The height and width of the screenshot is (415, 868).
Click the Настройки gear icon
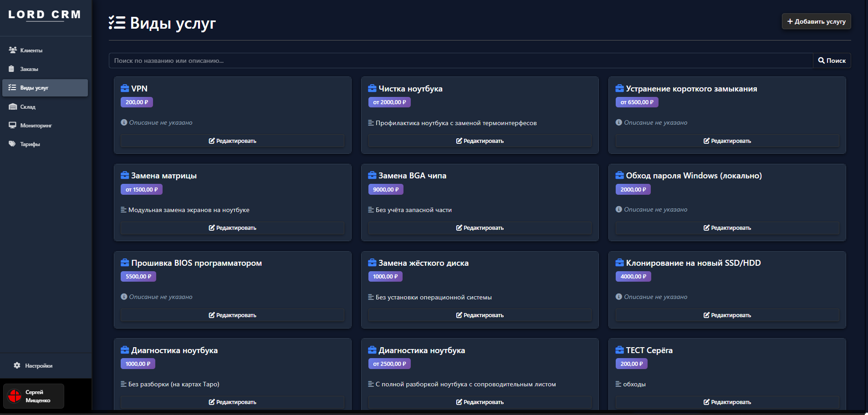click(x=17, y=365)
